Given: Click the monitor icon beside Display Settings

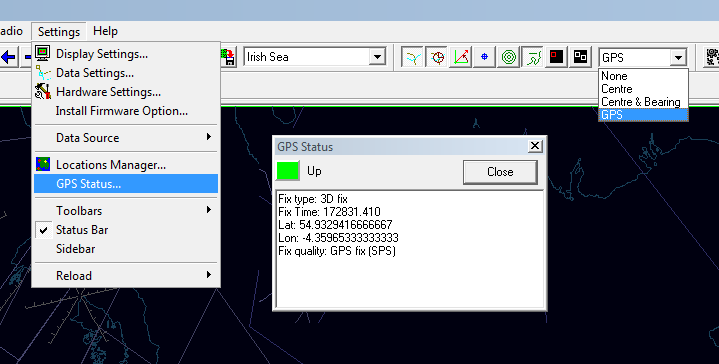Looking at the screenshot, I should (43, 53).
